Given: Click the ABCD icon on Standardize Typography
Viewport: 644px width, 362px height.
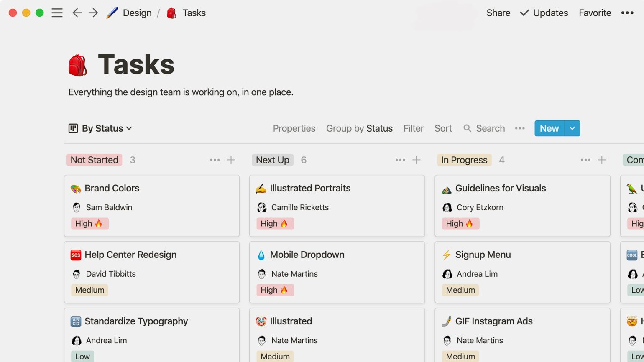Looking at the screenshot, I should (x=76, y=321).
